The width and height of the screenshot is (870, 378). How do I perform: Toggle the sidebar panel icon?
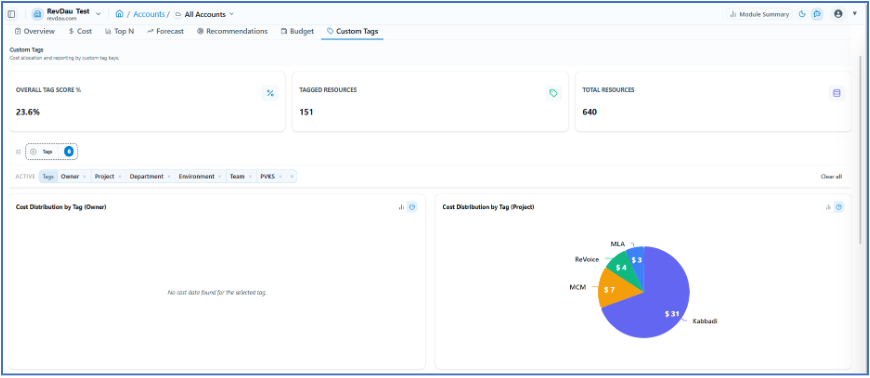[11, 14]
